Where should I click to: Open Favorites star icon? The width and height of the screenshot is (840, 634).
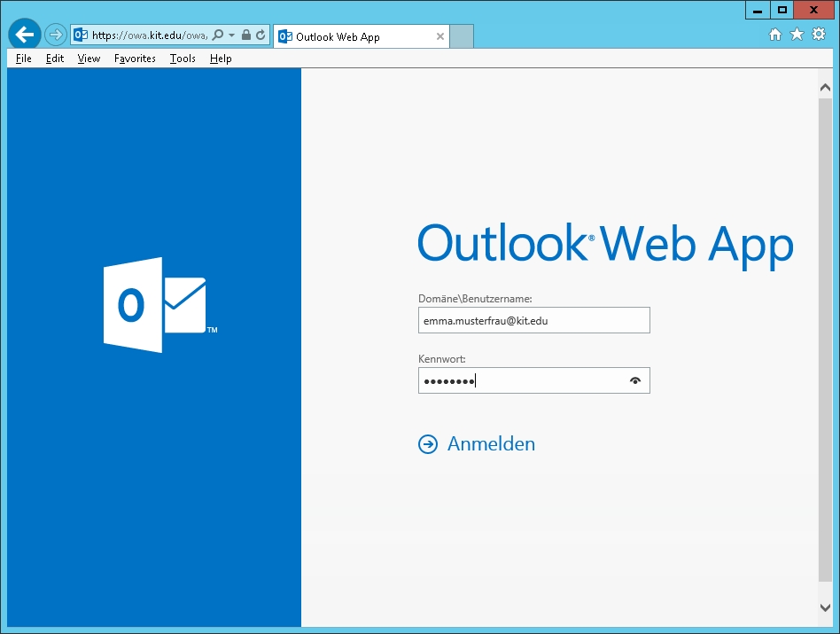(x=797, y=35)
